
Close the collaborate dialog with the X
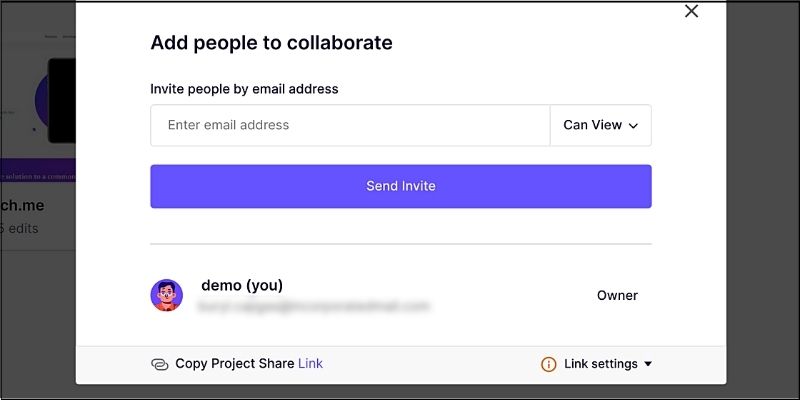[x=691, y=11]
